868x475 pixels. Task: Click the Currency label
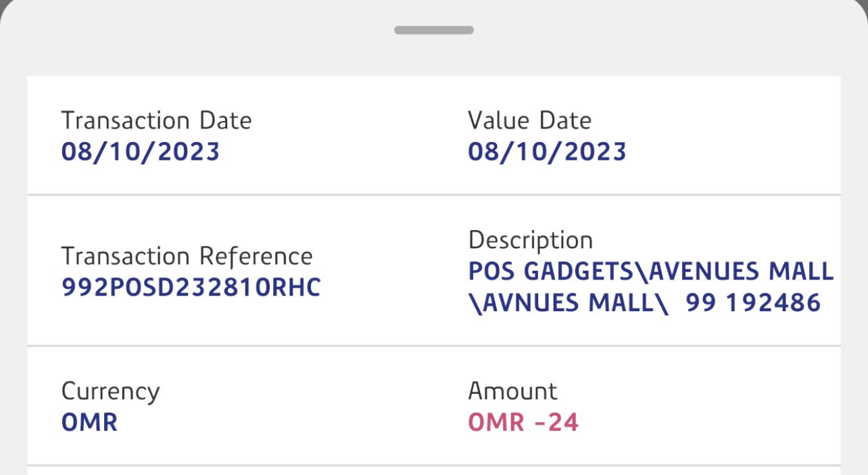pyautogui.click(x=110, y=391)
